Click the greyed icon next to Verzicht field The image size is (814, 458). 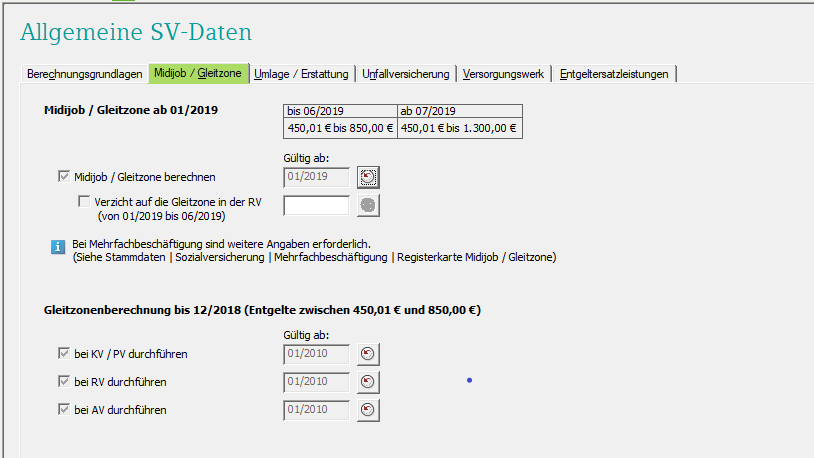click(369, 205)
